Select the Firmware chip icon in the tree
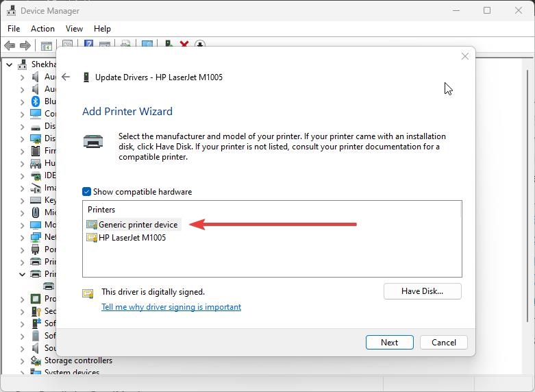535x392 pixels. 36,151
